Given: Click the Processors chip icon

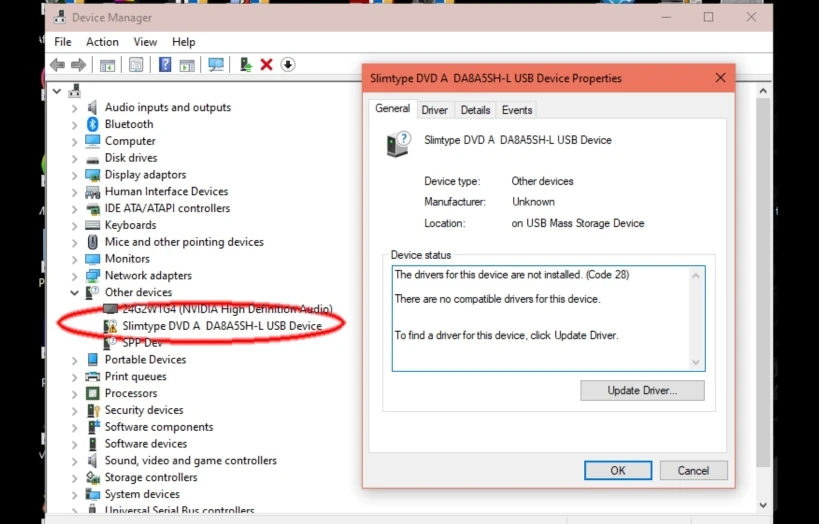Looking at the screenshot, I should (x=92, y=393).
